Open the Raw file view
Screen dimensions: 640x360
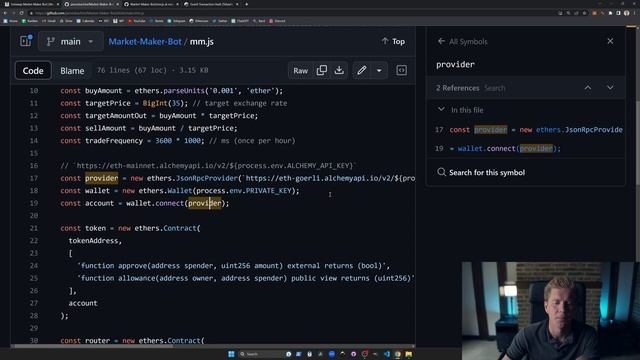coord(300,71)
